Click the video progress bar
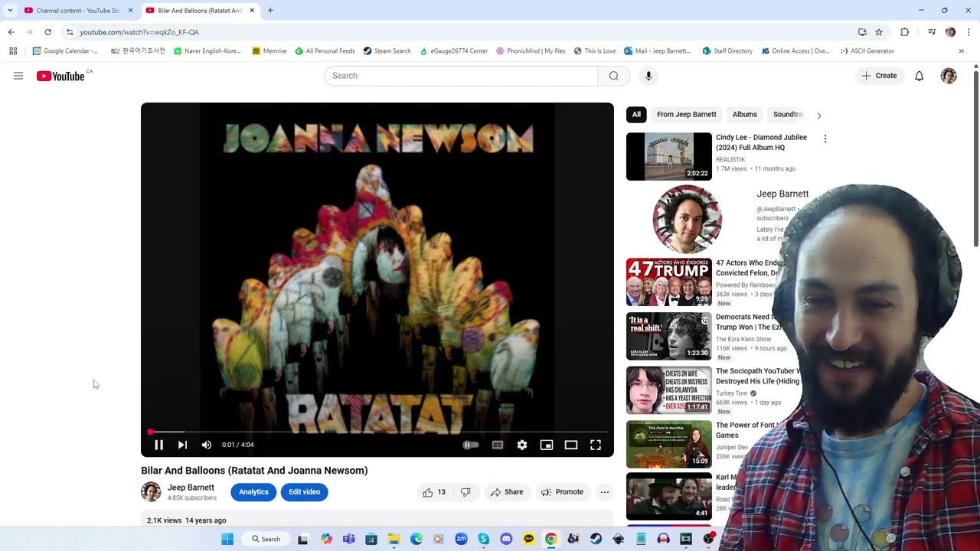980x551 pixels. (377, 432)
